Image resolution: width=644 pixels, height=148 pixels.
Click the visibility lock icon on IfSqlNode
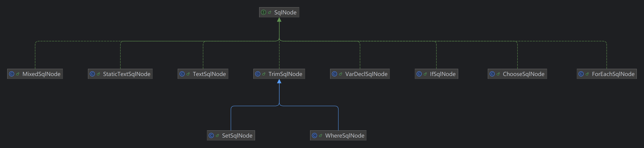[x=425, y=74]
